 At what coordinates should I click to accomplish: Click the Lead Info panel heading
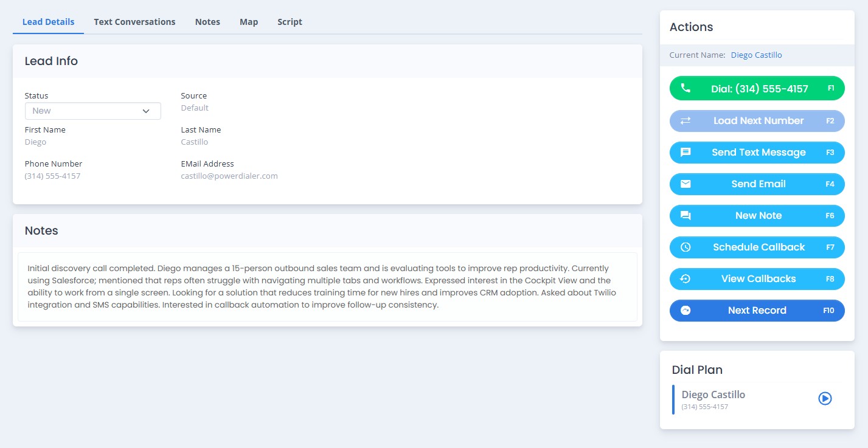point(51,61)
